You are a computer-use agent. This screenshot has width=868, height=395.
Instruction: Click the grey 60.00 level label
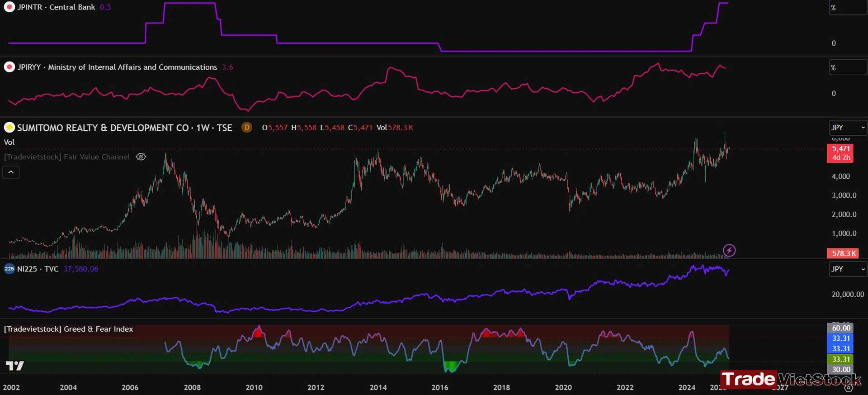pos(840,328)
